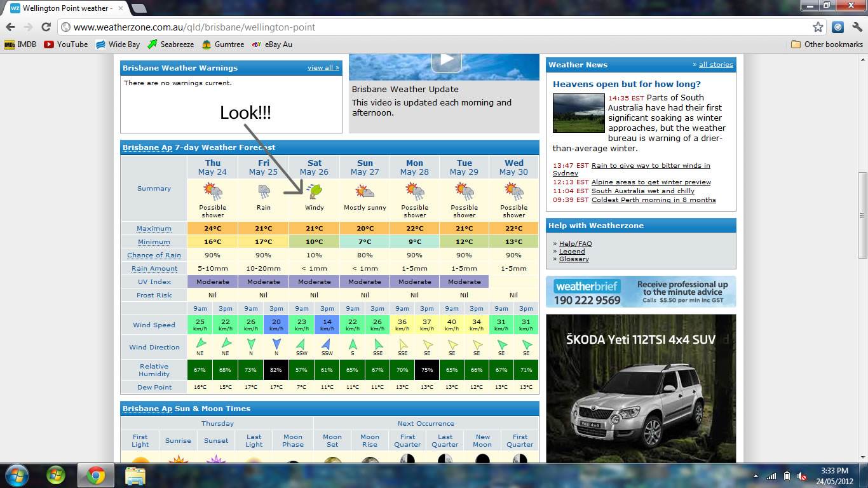This screenshot has height=488, width=868.
Task: Click Friday's Rain weather icon
Action: 263,191
